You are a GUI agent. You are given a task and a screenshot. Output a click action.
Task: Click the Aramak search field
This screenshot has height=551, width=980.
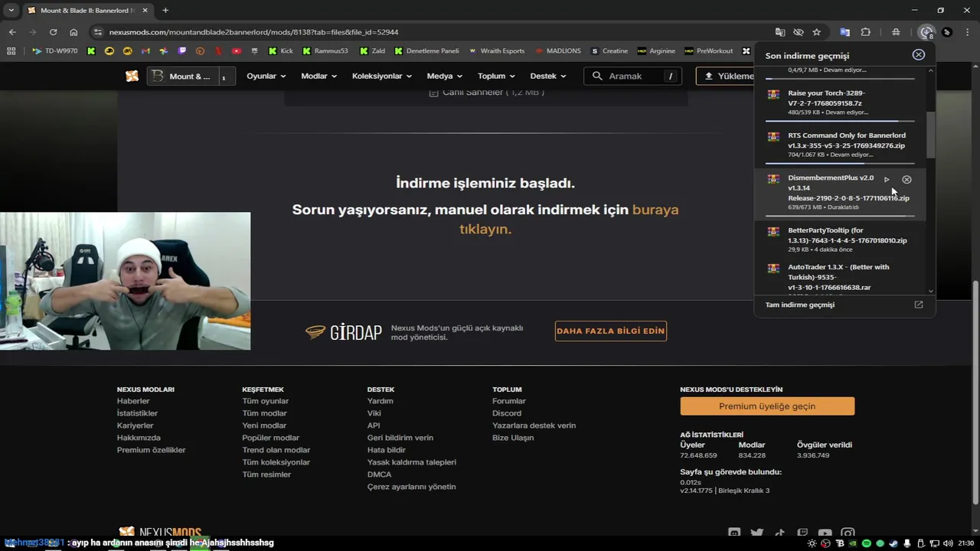click(632, 76)
